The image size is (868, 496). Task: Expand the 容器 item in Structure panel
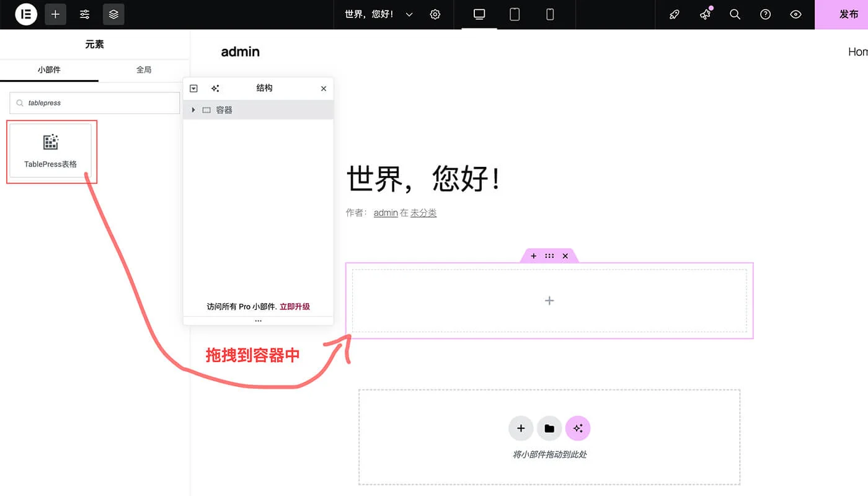pyautogui.click(x=193, y=110)
